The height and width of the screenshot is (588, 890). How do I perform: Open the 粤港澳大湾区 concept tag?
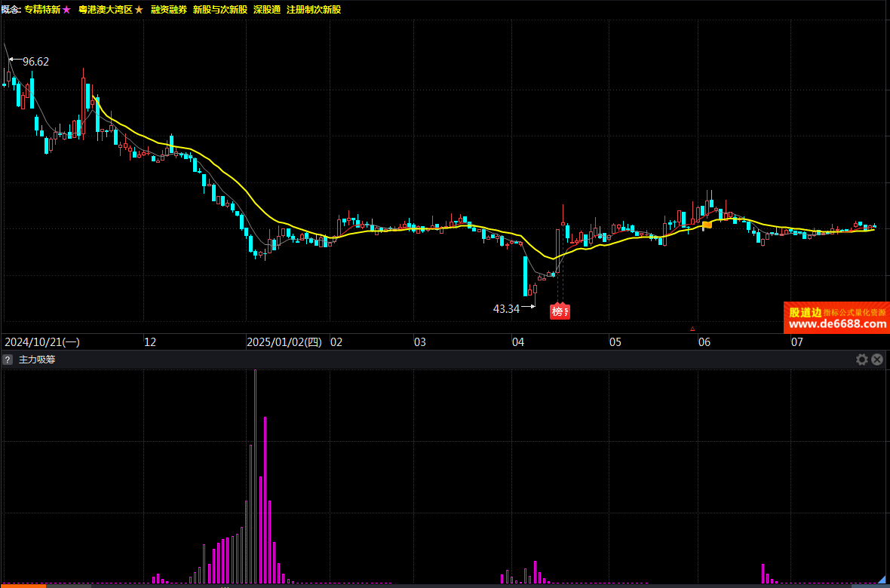105,10
